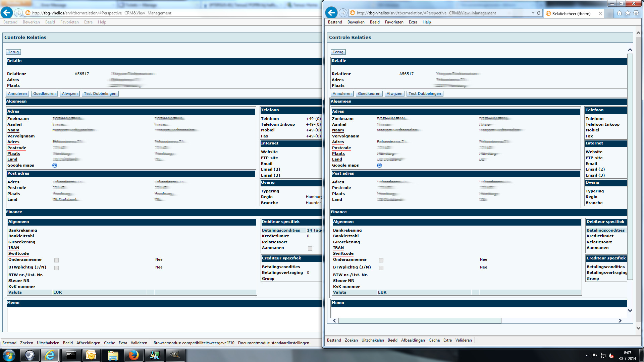Click the Google maps icon in right window
The height and width of the screenshot is (362, 644).
point(379,165)
